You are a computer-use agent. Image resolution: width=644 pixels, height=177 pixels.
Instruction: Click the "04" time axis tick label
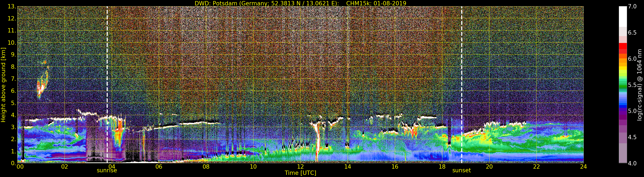[x=112, y=166]
